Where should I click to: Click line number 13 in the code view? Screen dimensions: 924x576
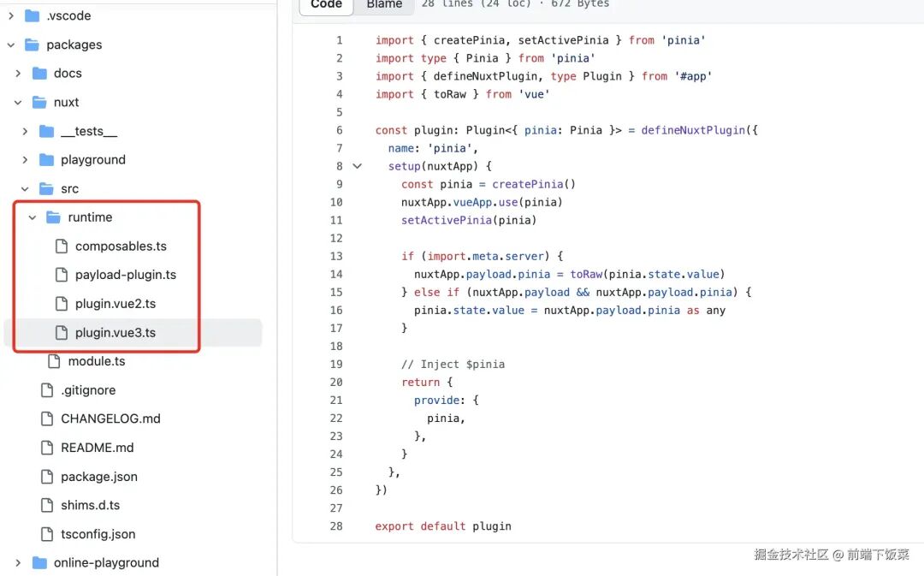[336, 257]
